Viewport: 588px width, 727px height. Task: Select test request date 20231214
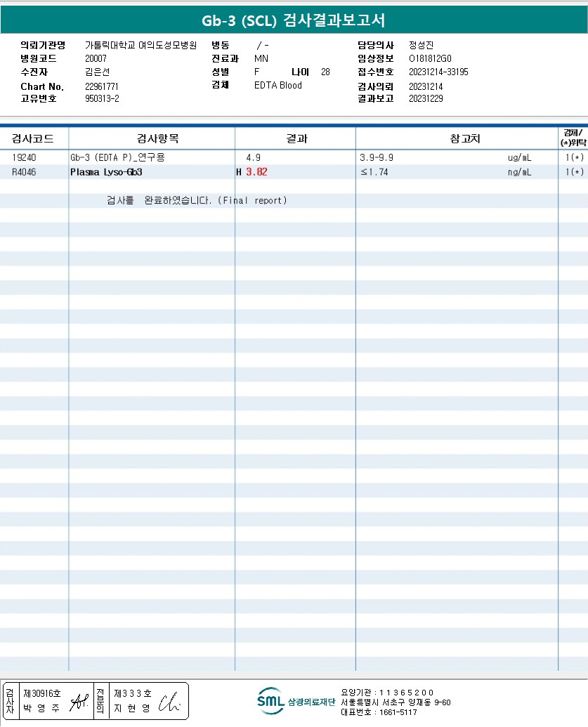426,86
